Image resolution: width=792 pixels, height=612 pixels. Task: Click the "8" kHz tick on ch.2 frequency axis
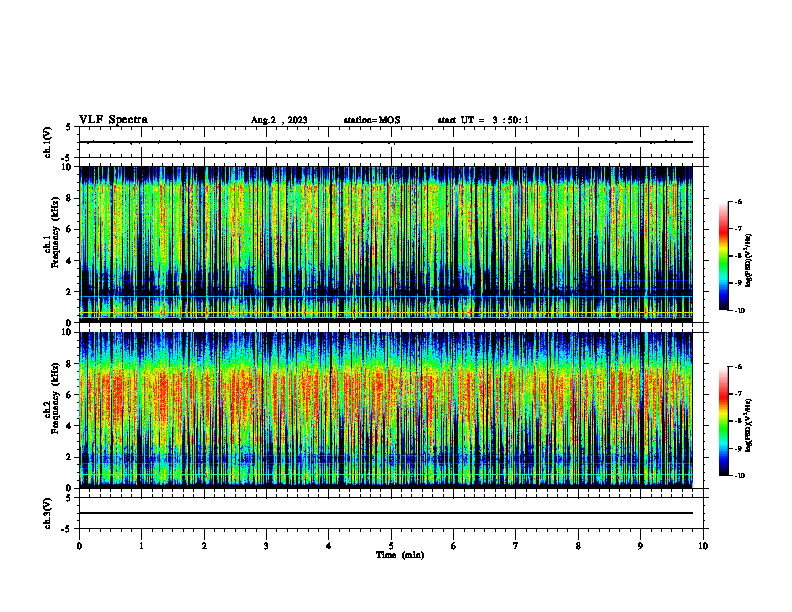pos(70,364)
